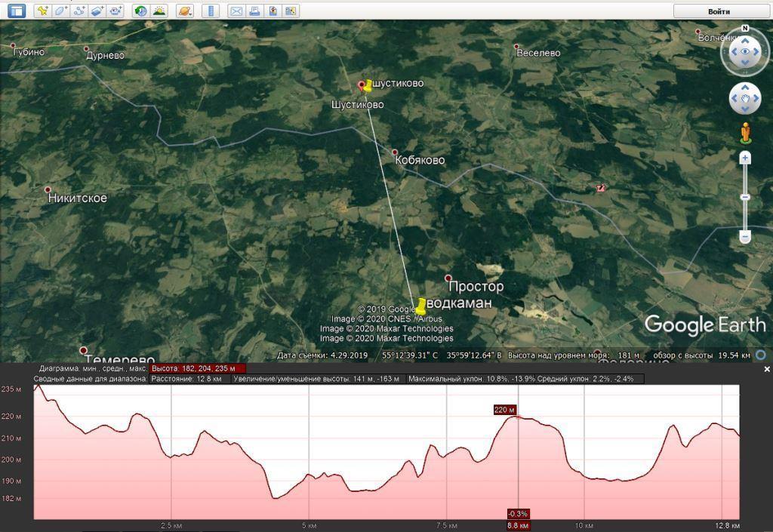This screenshot has width=773, height=532.
Task: Click the Record a Tour camera icon
Action: point(115,11)
